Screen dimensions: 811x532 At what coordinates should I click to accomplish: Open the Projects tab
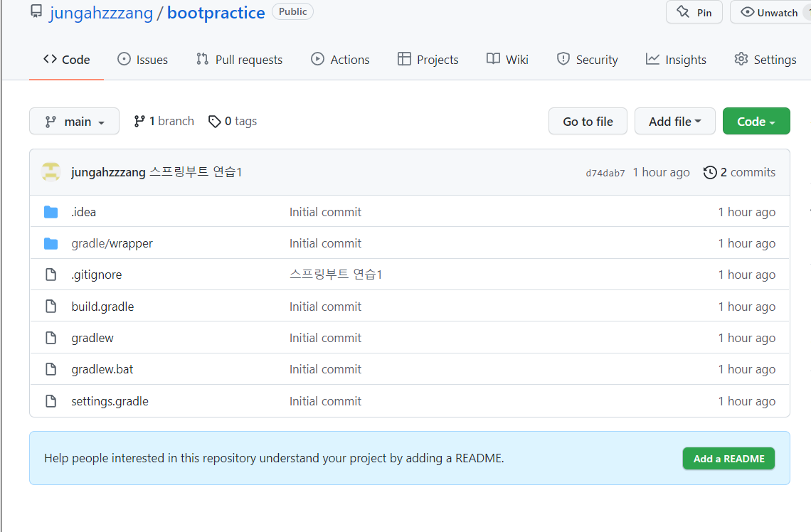tap(428, 60)
